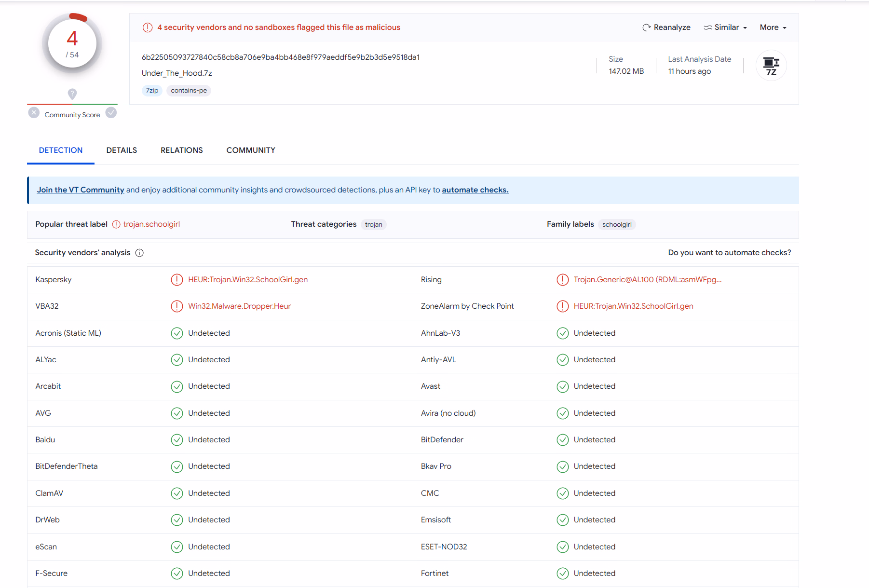
Task: Expand the More dropdown menu
Action: point(773,27)
